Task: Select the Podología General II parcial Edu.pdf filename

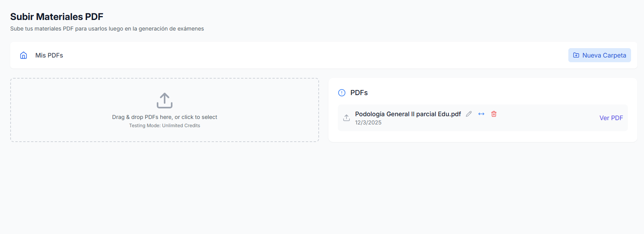Action: point(408,114)
